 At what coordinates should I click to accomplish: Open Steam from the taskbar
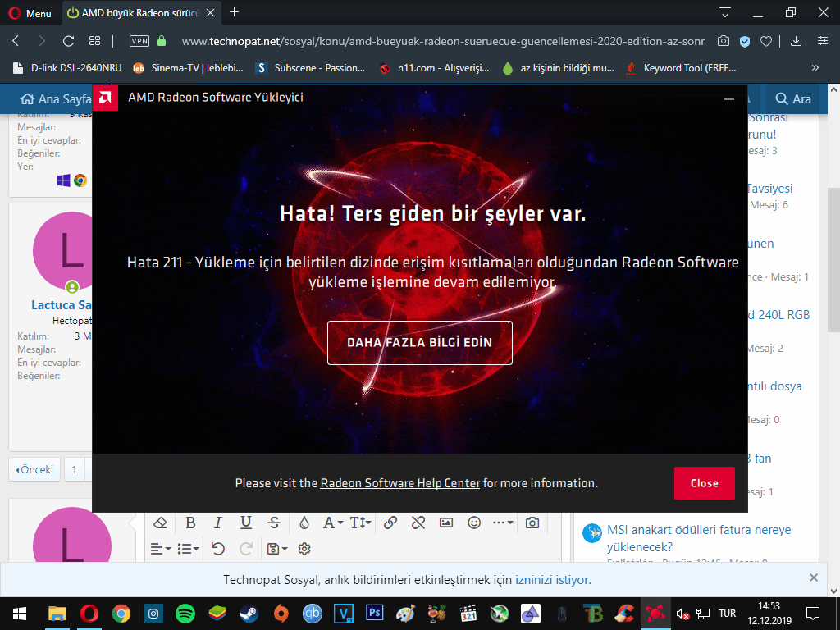pyautogui.click(x=249, y=614)
